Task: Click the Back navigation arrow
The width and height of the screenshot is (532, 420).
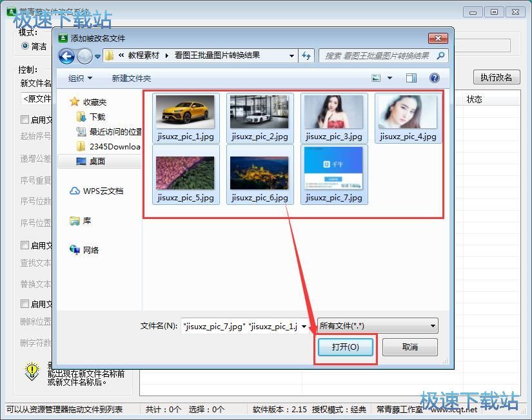Action: (66, 56)
